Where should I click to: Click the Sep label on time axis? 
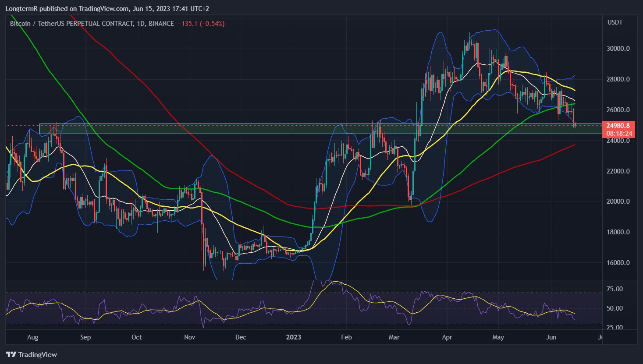pos(85,337)
